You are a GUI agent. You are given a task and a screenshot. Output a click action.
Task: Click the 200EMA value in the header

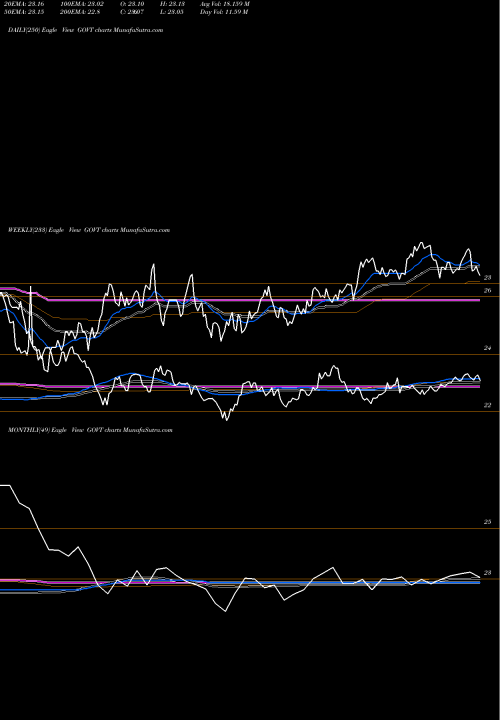pyautogui.click(x=80, y=12)
